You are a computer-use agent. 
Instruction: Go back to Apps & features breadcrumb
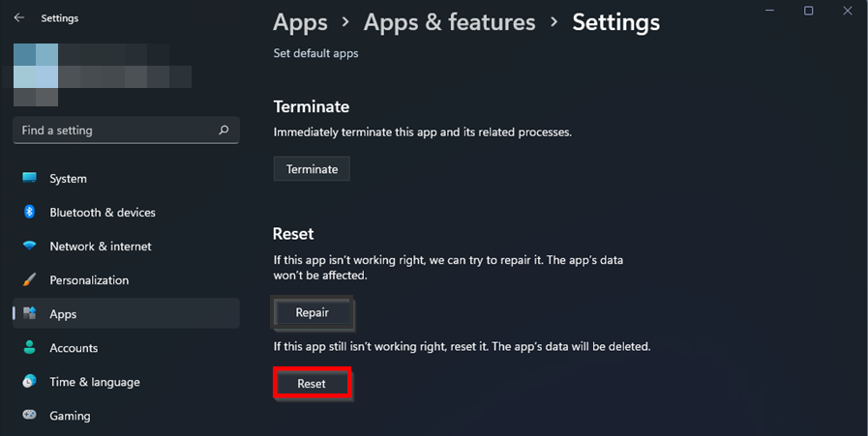pos(450,22)
